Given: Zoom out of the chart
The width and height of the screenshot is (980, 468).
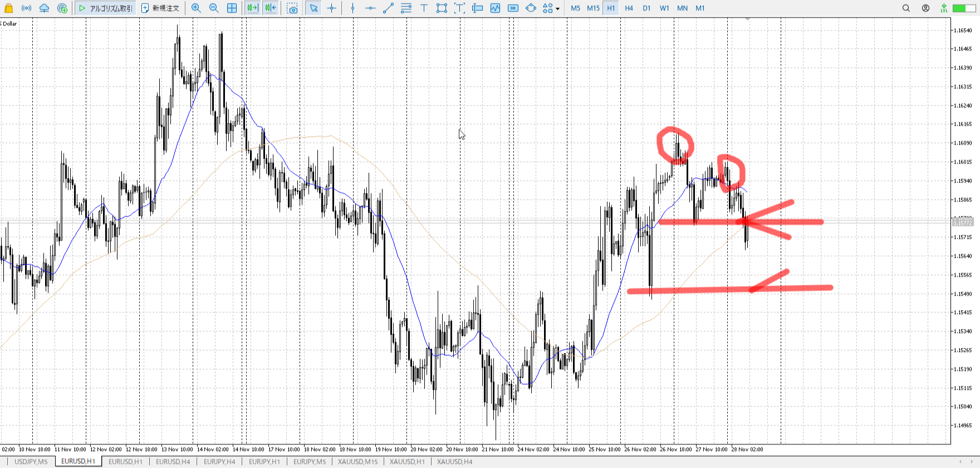Looking at the screenshot, I should pyautogui.click(x=214, y=8).
